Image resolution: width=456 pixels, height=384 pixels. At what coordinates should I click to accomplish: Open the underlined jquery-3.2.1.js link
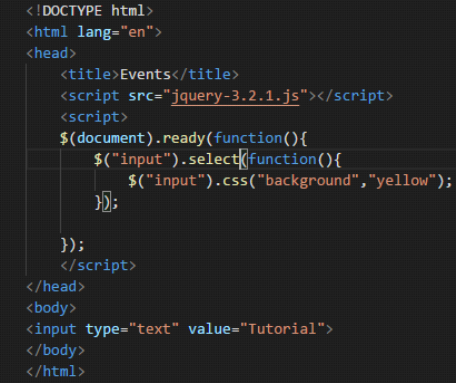click(235, 96)
